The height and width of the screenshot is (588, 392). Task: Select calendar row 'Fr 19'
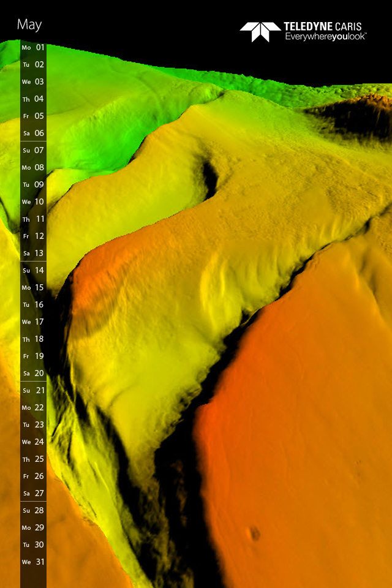point(34,356)
